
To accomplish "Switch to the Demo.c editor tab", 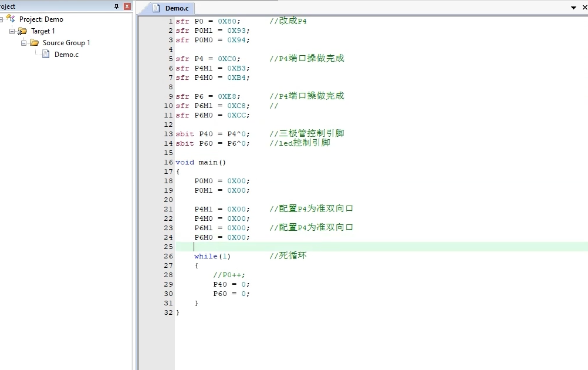I will (176, 8).
